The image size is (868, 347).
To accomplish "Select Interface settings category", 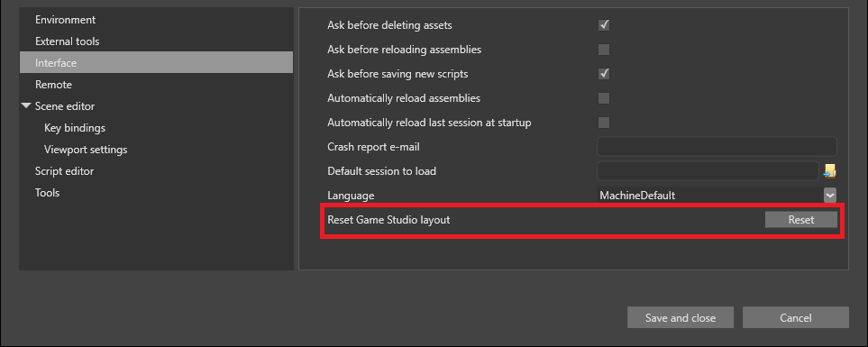I will (156, 62).
